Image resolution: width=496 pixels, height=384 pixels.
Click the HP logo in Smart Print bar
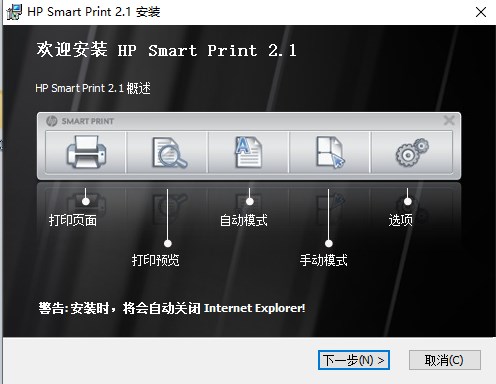[52, 121]
